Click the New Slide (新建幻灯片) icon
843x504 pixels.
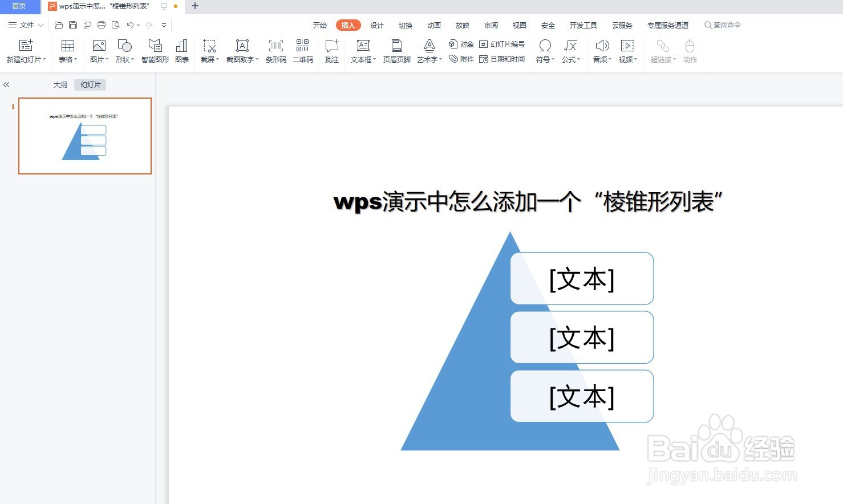coord(26,46)
